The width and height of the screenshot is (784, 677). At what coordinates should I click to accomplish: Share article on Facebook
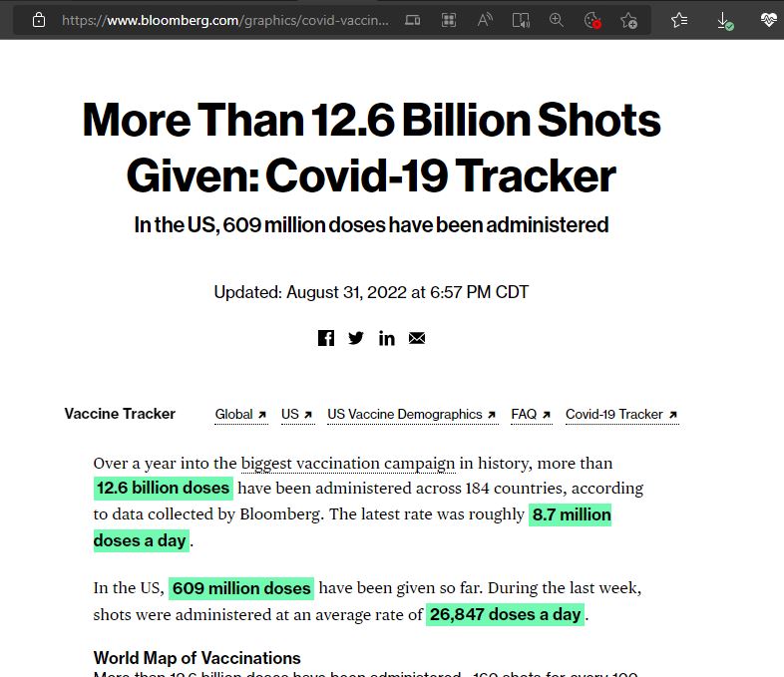point(326,338)
